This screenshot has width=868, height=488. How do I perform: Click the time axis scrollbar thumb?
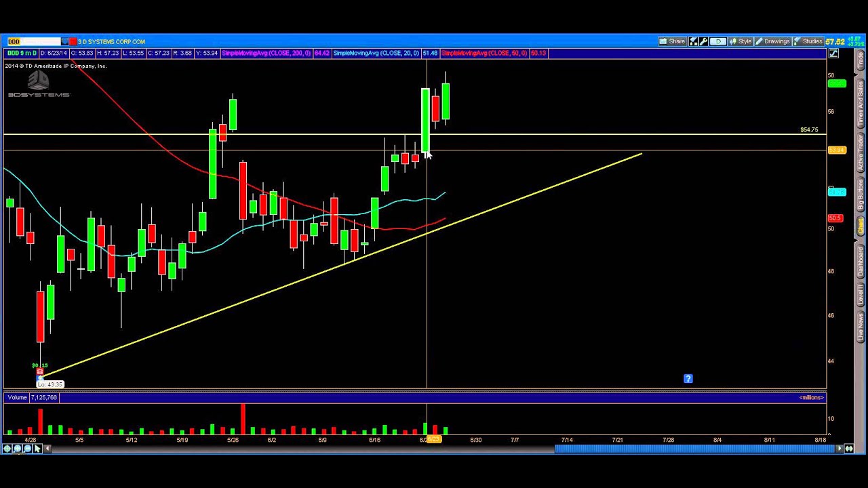coord(696,449)
